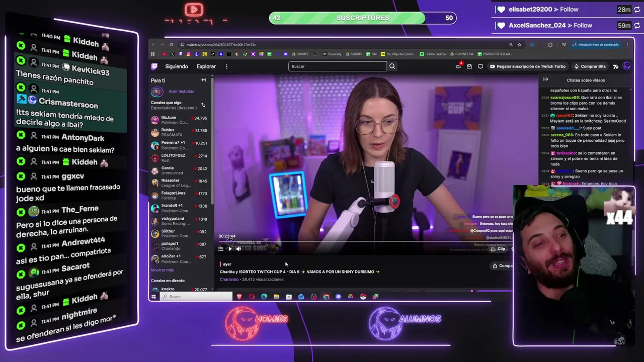Click the Comprar Bits button
The width and height of the screenshot is (644, 362).
pyautogui.click(x=590, y=66)
